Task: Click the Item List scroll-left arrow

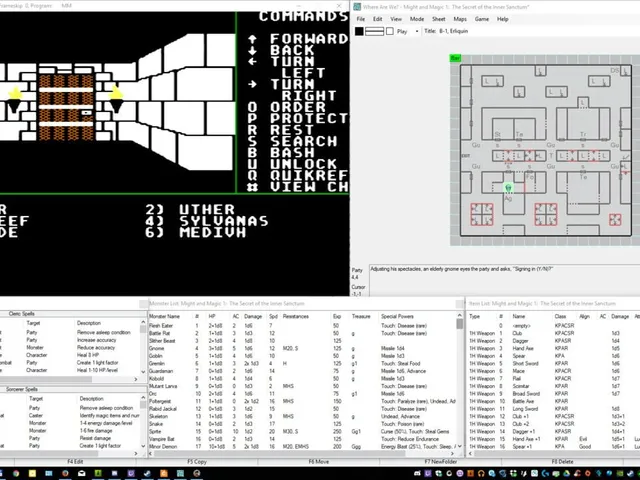Action: coord(472,453)
